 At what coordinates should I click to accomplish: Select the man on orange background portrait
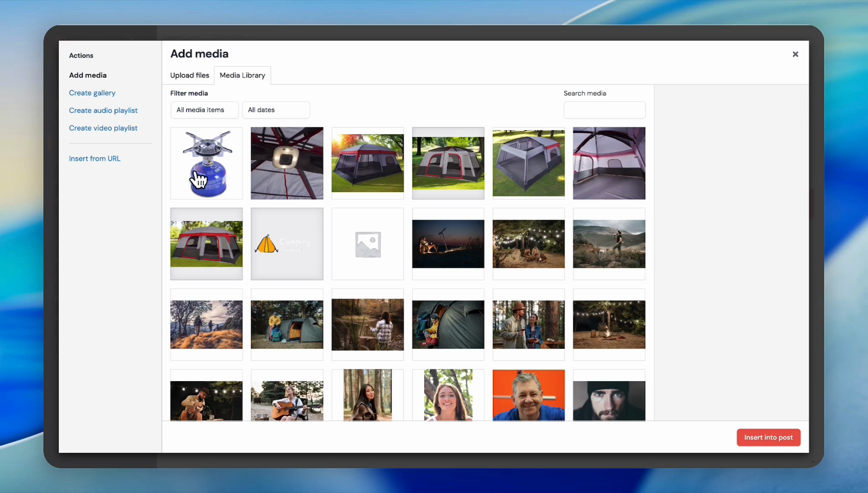click(x=529, y=395)
